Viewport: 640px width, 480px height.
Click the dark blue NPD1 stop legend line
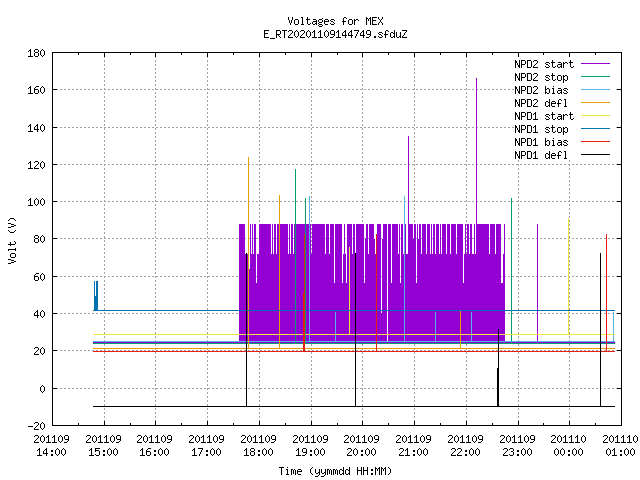click(x=595, y=129)
